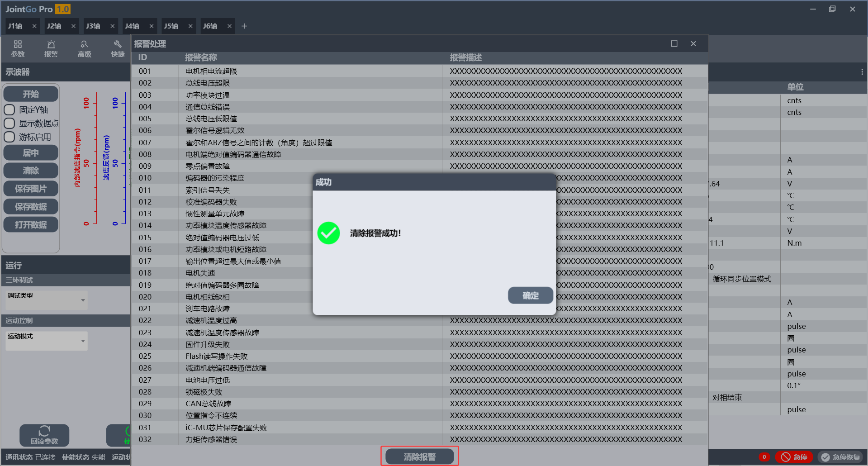Close the J5轴 tab

click(190, 26)
